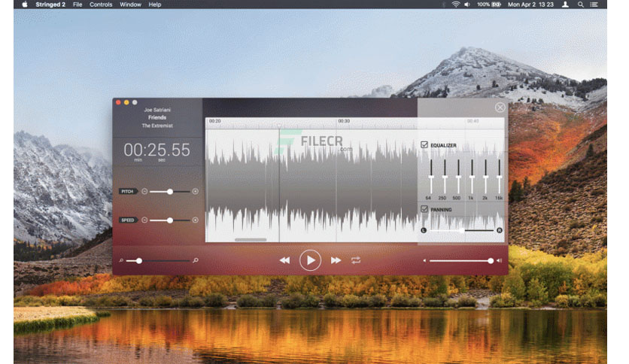This screenshot has width=629, height=364.
Task: Click the pitch decrease minus icon
Action: point(144,191)
